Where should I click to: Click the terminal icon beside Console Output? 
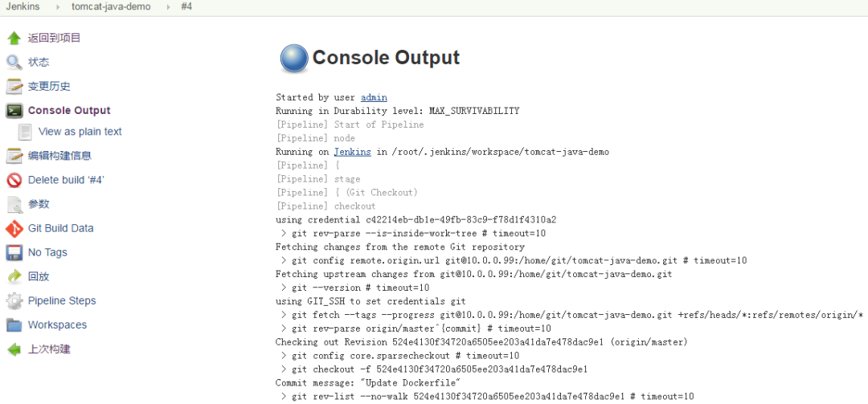pos(14,111)
